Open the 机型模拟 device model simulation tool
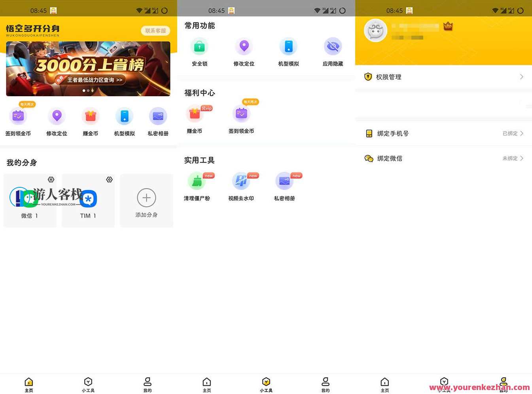 pyautogui.click(x=288, y=47)
